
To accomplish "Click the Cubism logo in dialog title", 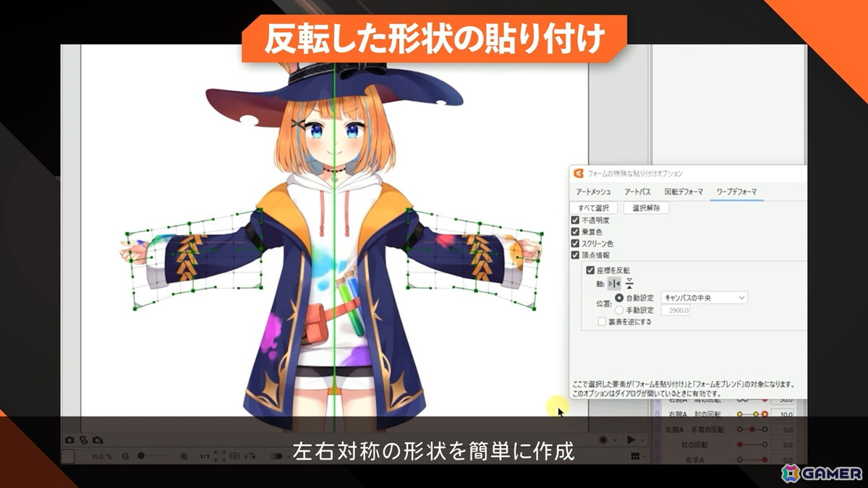I will (x=578, y=174).
